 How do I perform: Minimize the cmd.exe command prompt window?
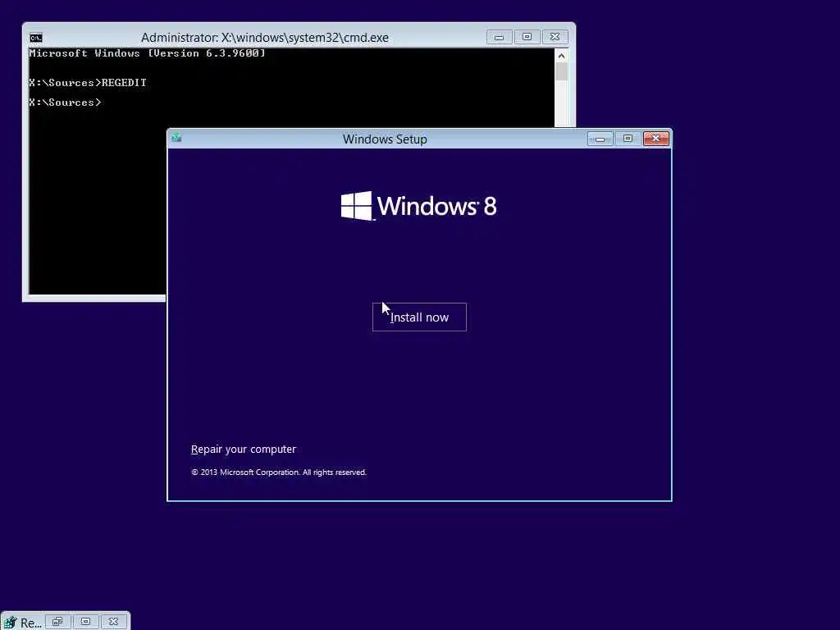click(500, 37)
